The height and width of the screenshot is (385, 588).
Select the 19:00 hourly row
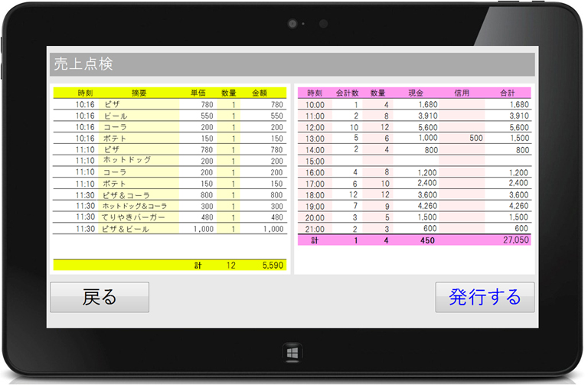click(x=414, y=206)
